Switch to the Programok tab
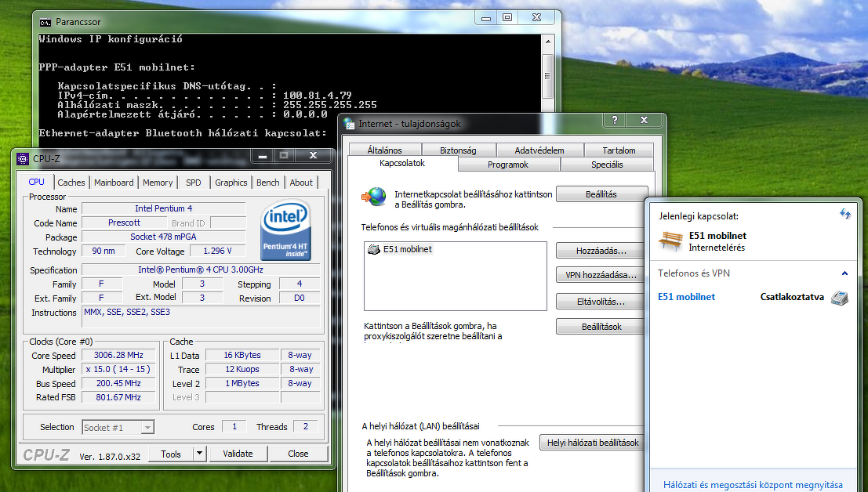The image size is (868, 492). (x=508, y=165)
